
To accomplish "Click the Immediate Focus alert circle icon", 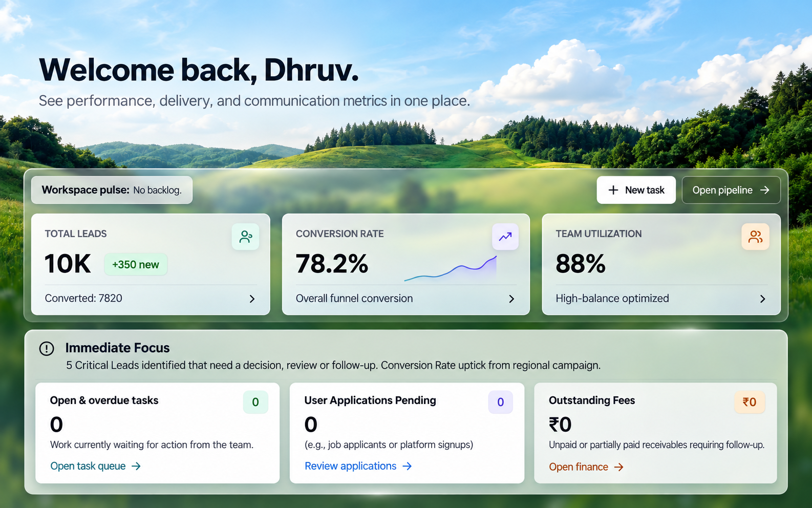I will pos(47,349).
